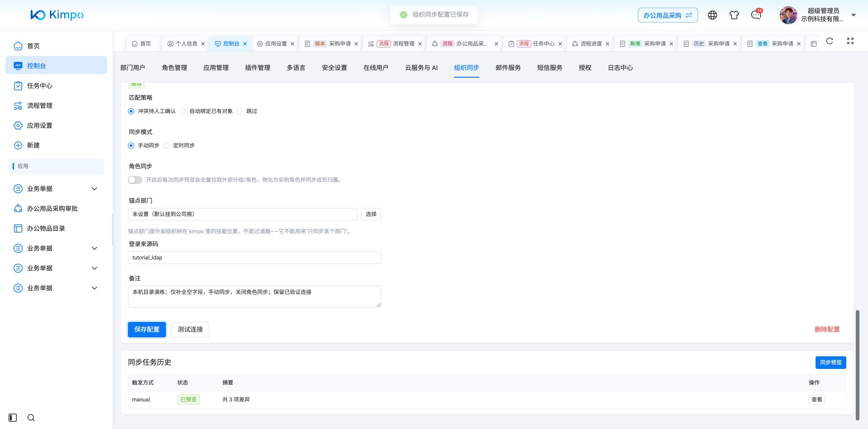Open user account dropdown arrow
868x429 pixels.
click(854, 15)
